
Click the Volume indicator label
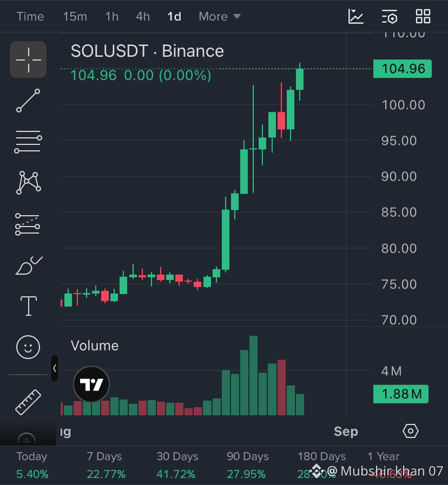coord(95,346)
